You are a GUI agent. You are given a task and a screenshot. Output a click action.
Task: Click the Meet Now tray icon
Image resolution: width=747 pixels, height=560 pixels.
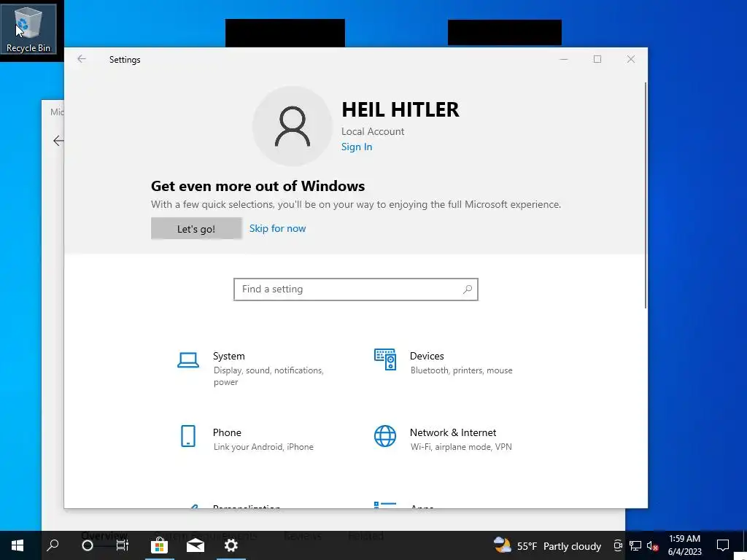point(617,545)
